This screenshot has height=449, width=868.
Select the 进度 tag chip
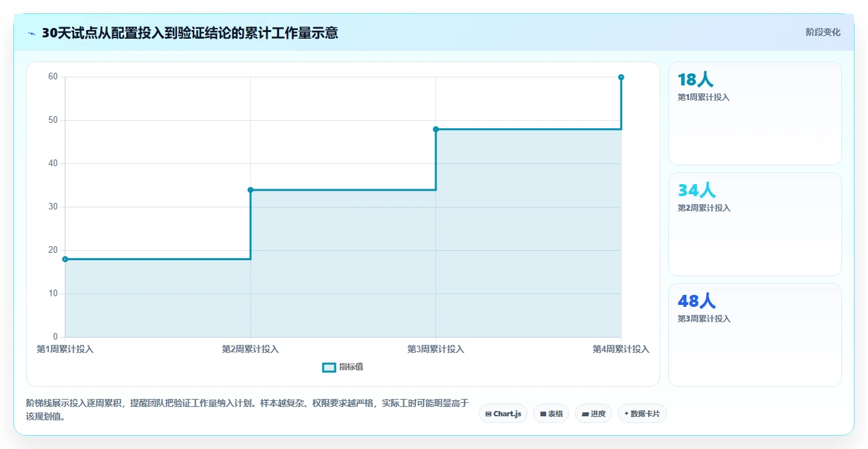click(x=594, y=414)
